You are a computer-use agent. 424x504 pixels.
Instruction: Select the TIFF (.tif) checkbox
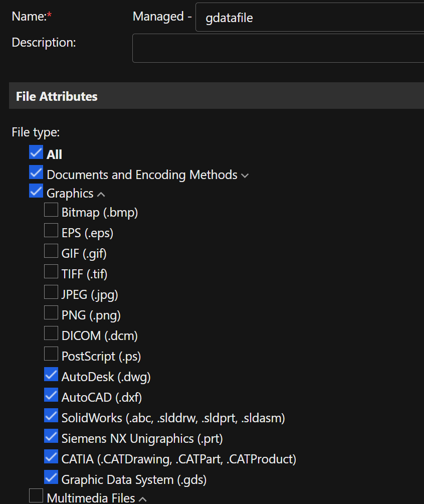(x=51, y=272)
